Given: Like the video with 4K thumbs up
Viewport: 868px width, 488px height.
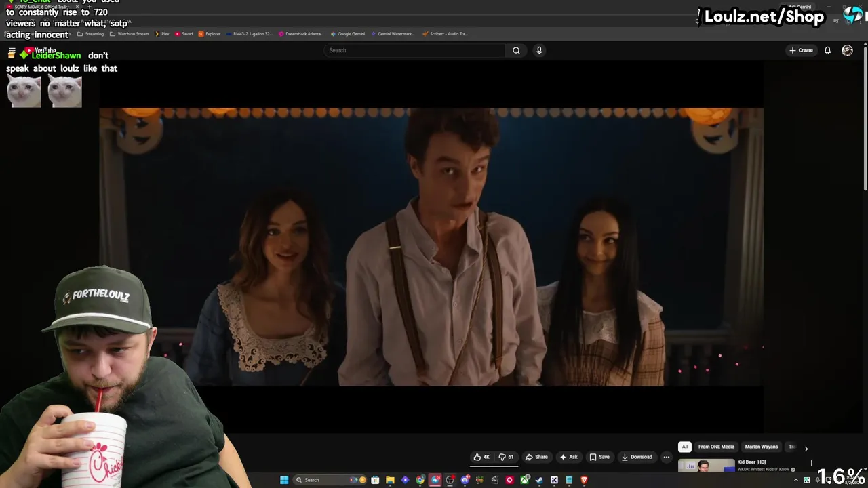Looking at the screenshot, I should (x=481, y=457).
